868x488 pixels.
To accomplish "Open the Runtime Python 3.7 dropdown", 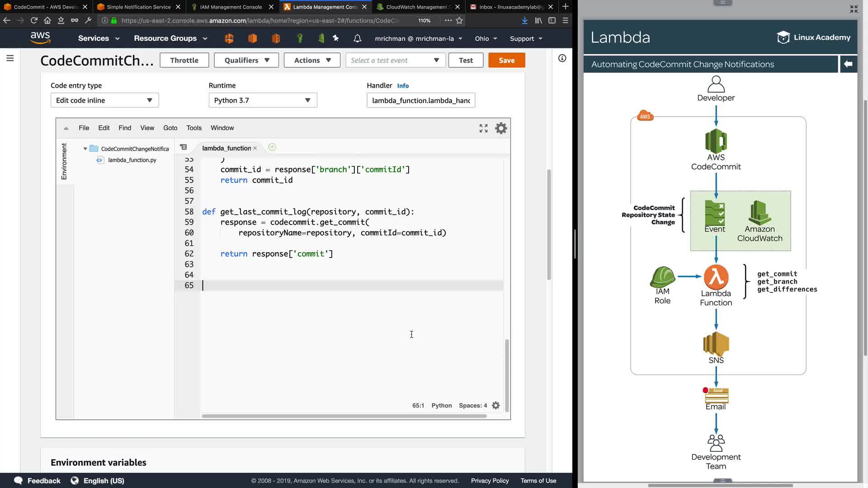I will pyautogui.click(x=263, y=100).
